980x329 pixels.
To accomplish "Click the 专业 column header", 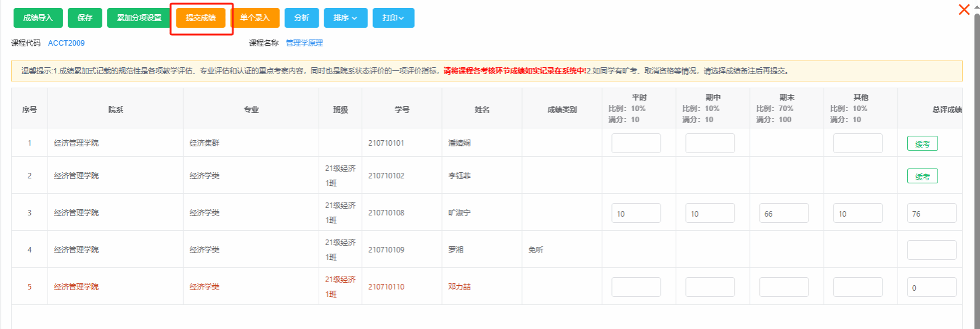I will click(x=251, y=109).
